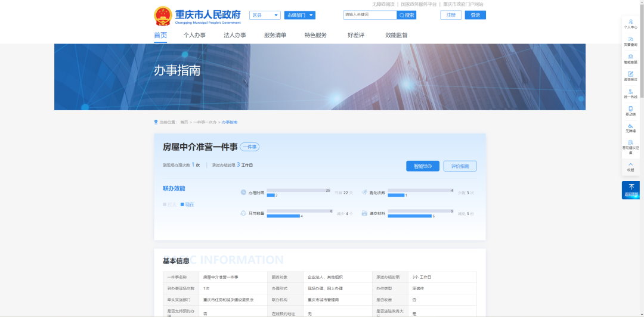This screenshot has width=644, height=317.
Task: Click the 注册 register button
Action: 451,15
